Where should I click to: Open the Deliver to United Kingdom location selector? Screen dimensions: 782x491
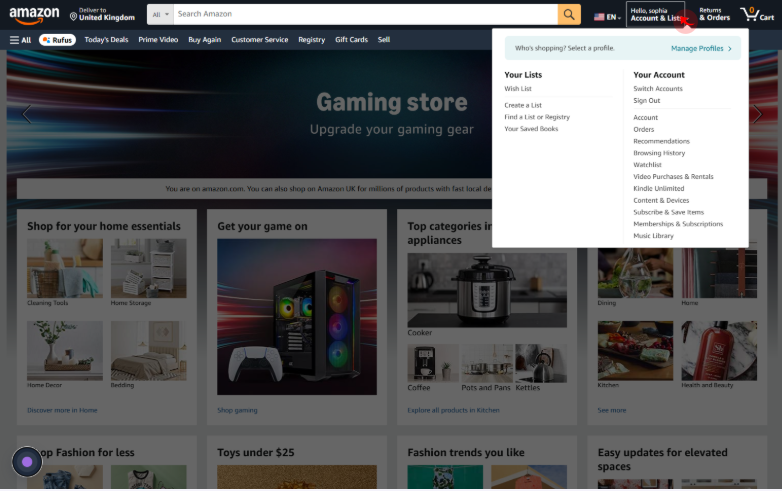click(x=102, y=14)
